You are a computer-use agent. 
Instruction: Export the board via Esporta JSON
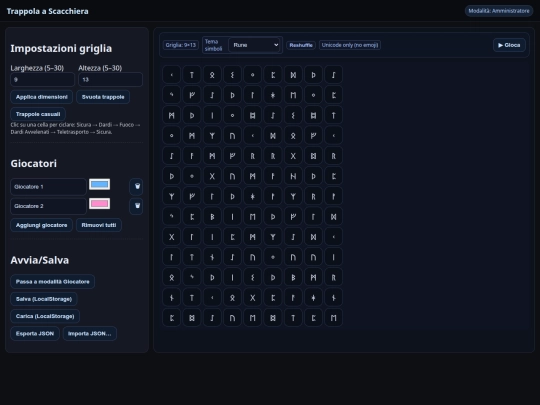pos(35,334)
